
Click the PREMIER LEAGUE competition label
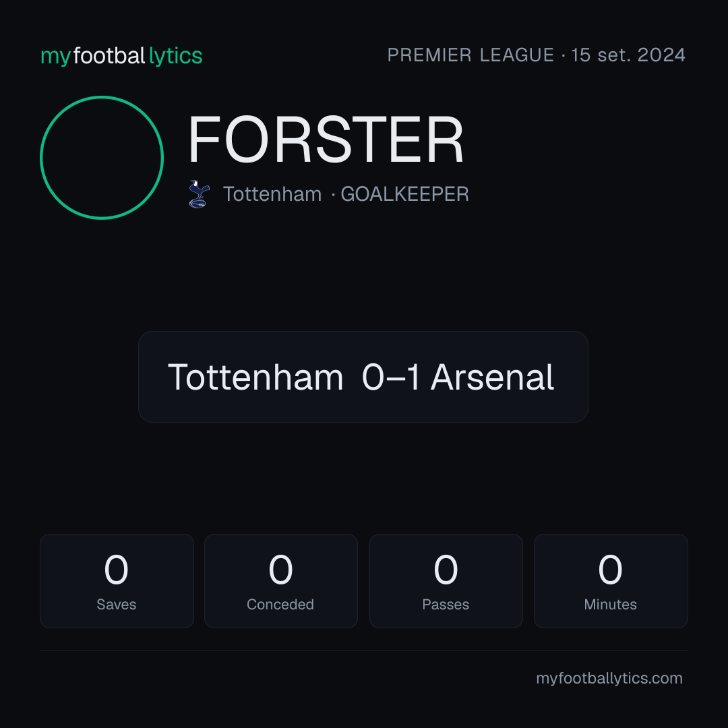click(x=471, y=55)
